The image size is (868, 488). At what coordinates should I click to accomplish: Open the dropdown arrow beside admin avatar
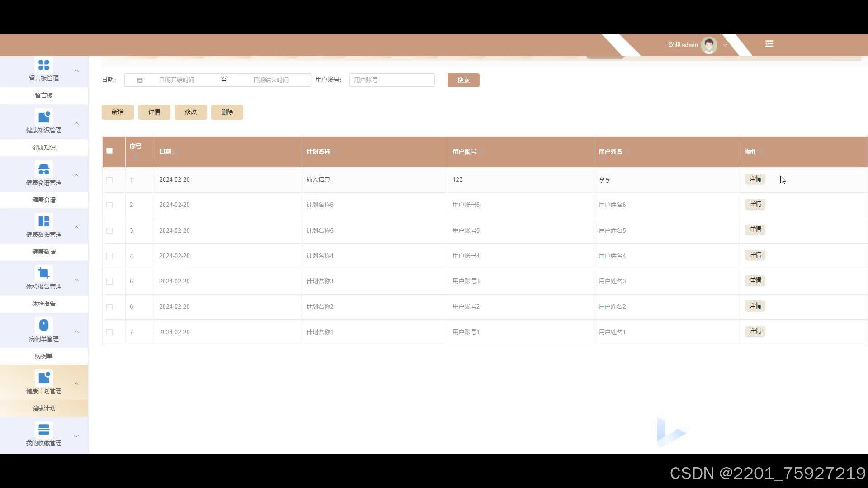[725, 45]
